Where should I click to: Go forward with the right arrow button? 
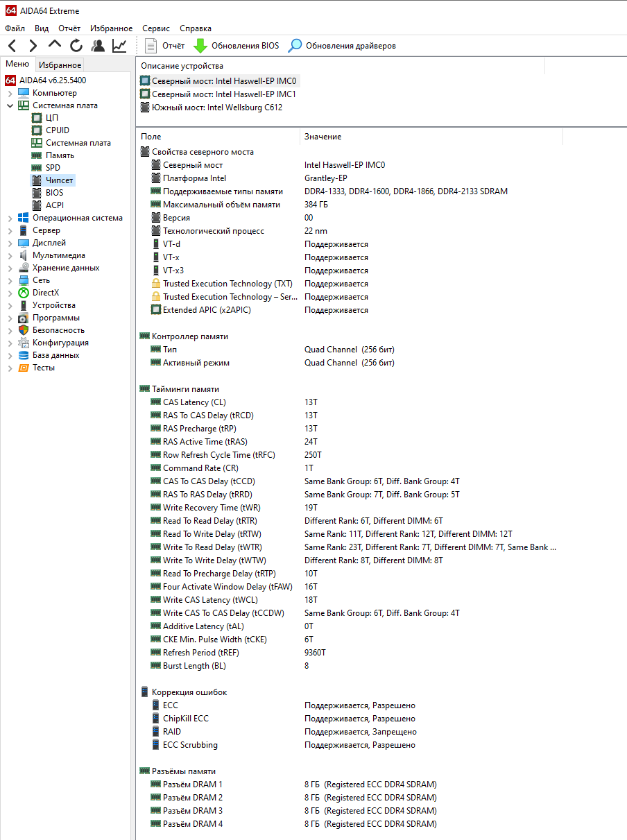click(33, 46)
